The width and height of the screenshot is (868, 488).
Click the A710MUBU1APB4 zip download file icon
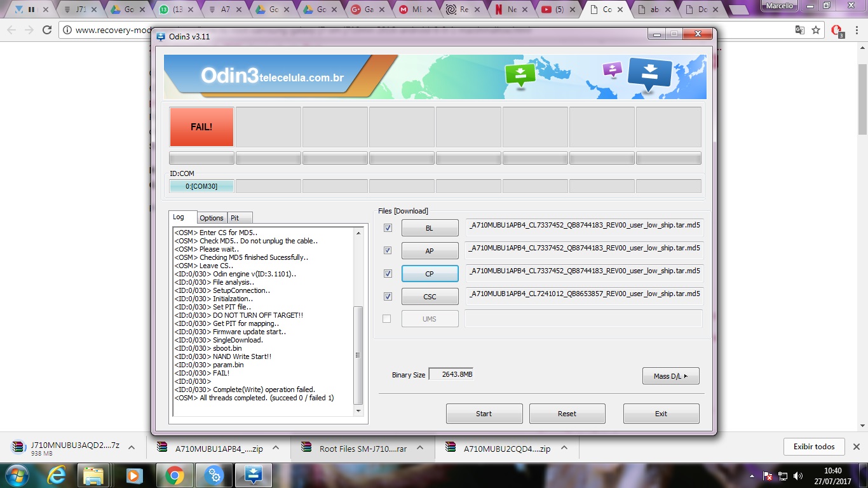click(x=162, y=447)
